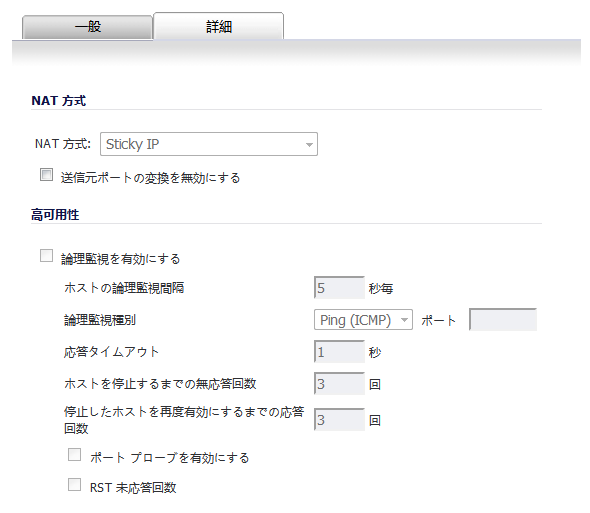Click the NAT 方式 section heading
This screenshot has height=513, width=590.
(59, 101)
